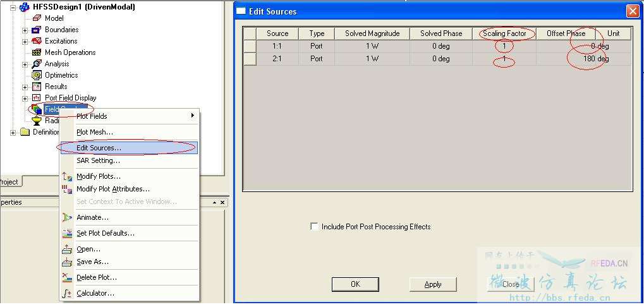The width and height of the screenshot is (644, 307).
Task: Choose SAR Setting from context menu
Action: 129,160
